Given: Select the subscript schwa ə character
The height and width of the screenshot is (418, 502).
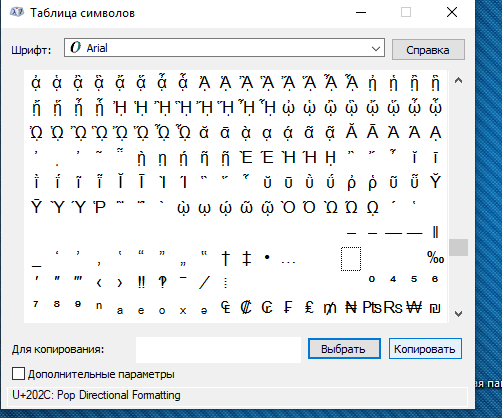Looking at the screenshot, I should (x=204, y=311).
